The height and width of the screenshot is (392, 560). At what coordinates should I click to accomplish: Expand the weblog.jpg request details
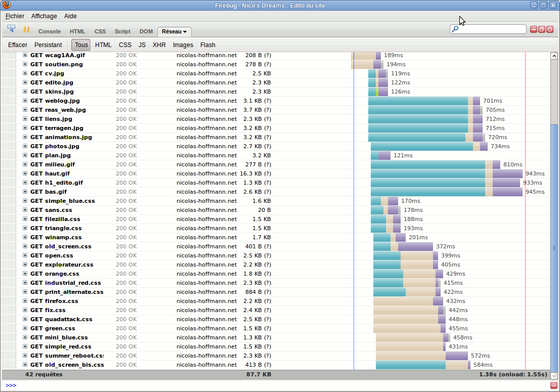pyautogui.click(x=25, y=101)
